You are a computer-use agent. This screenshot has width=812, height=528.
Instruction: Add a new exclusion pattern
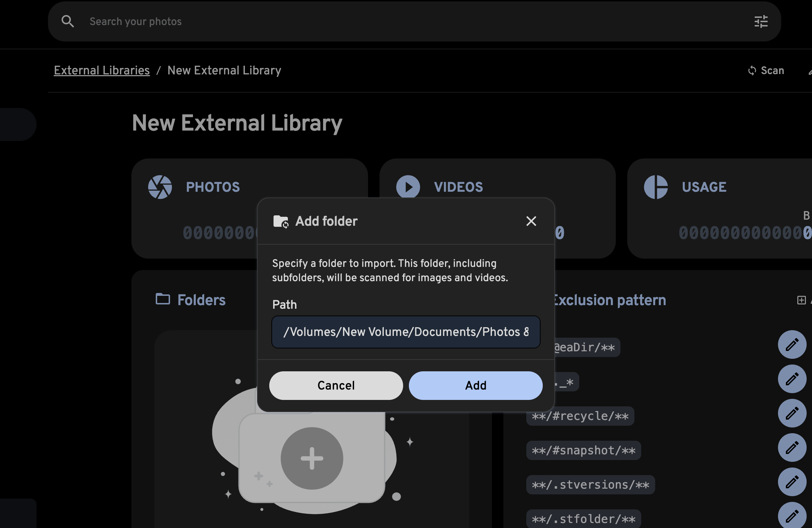[x=801, y=300]
